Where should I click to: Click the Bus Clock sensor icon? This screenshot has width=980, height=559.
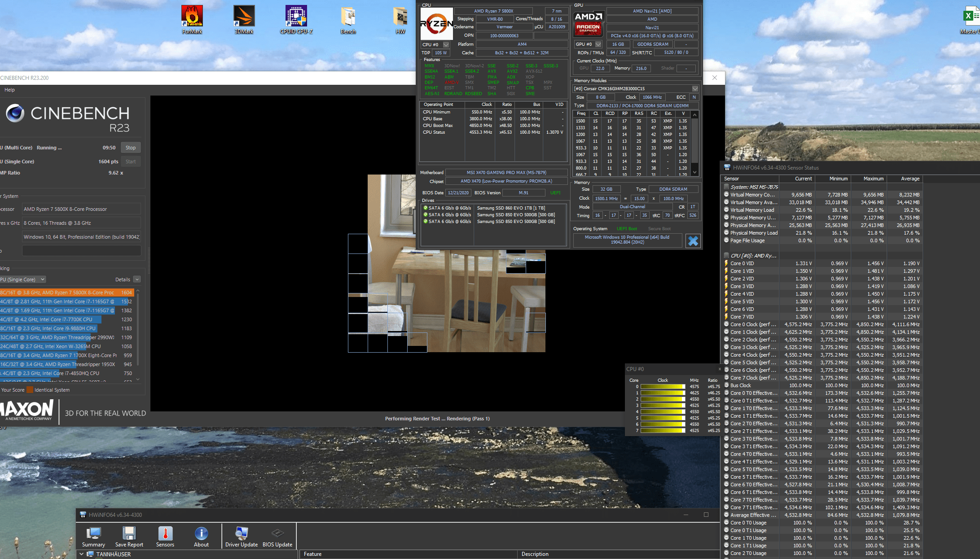726,385
